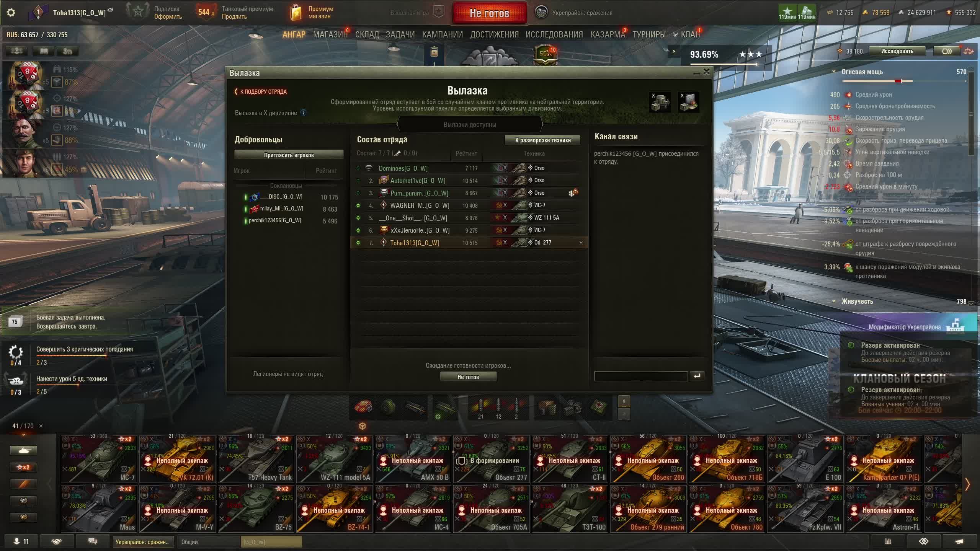Screen dimensions: 980x551
Task: Open the chat channels speech-bubble icon
Action: pos(93,541)
